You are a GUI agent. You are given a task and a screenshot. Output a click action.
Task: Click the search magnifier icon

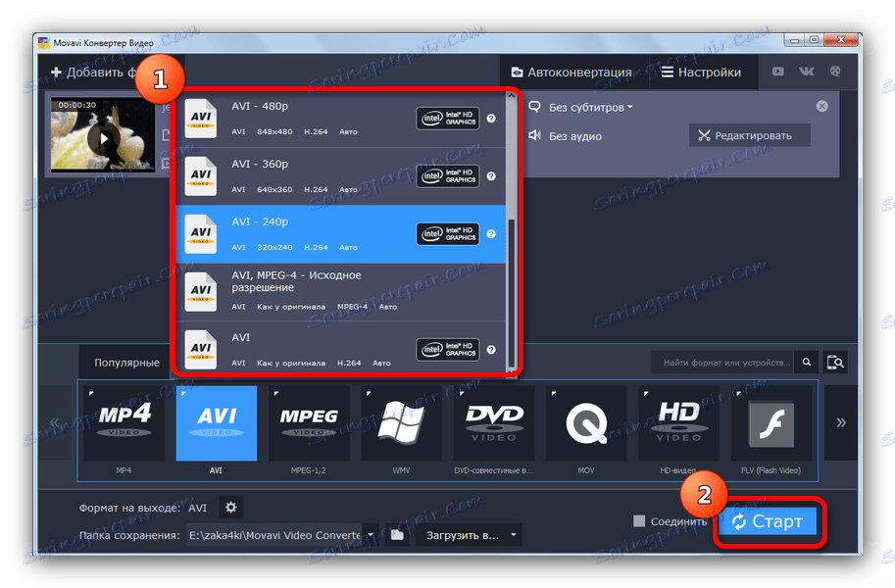[807, 362]
